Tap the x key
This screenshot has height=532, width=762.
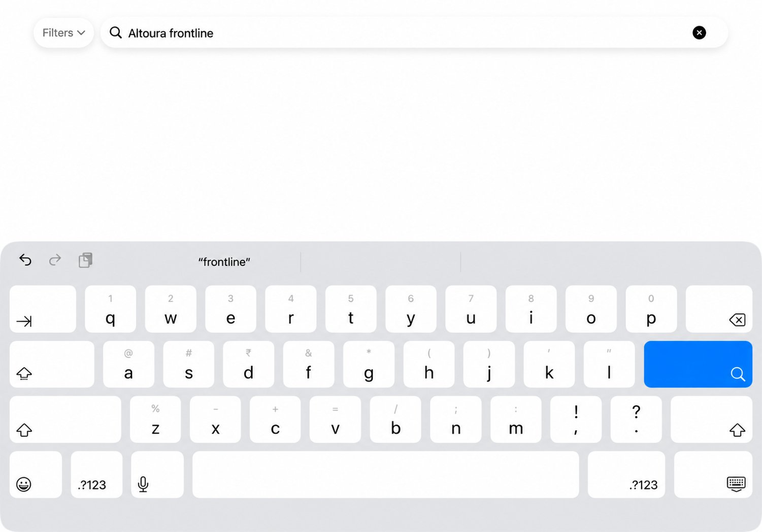215,419
